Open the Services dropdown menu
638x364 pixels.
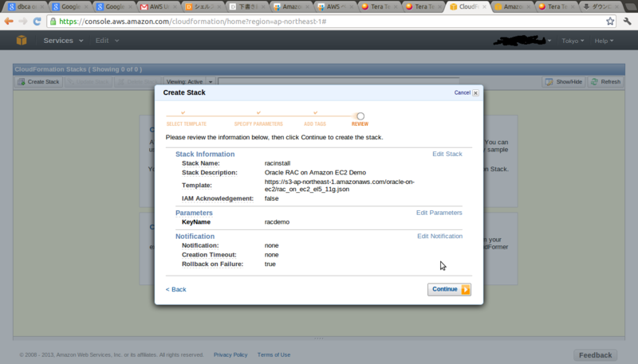(63, 41)
